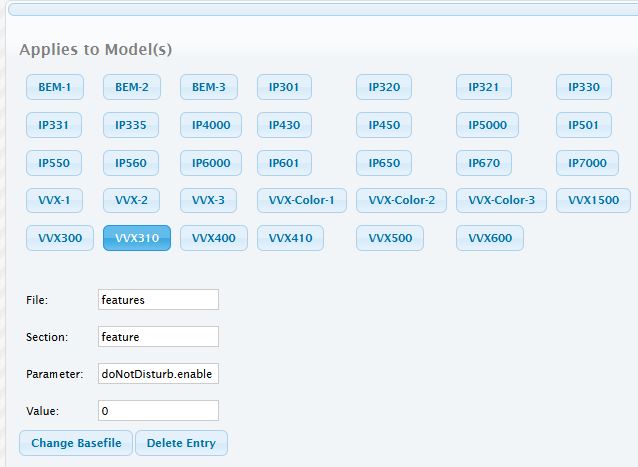Enable the IP430 model button

tap(284, 125)
